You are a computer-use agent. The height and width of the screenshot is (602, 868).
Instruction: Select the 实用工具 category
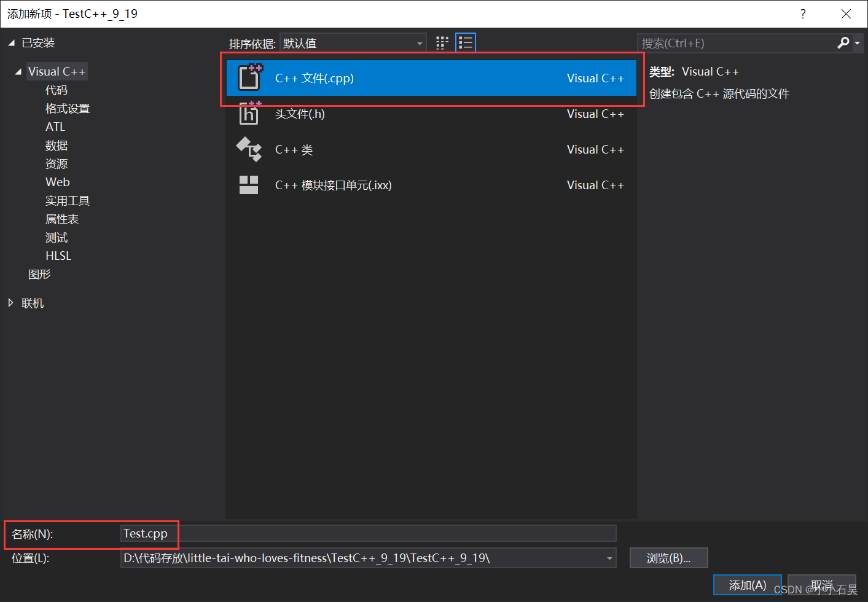point(68,201)
